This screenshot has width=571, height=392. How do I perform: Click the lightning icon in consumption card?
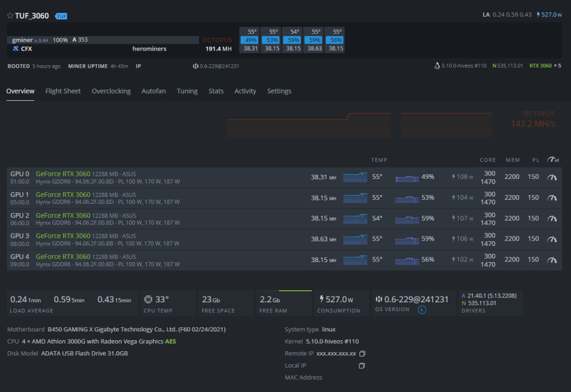(x=322, y=299)
